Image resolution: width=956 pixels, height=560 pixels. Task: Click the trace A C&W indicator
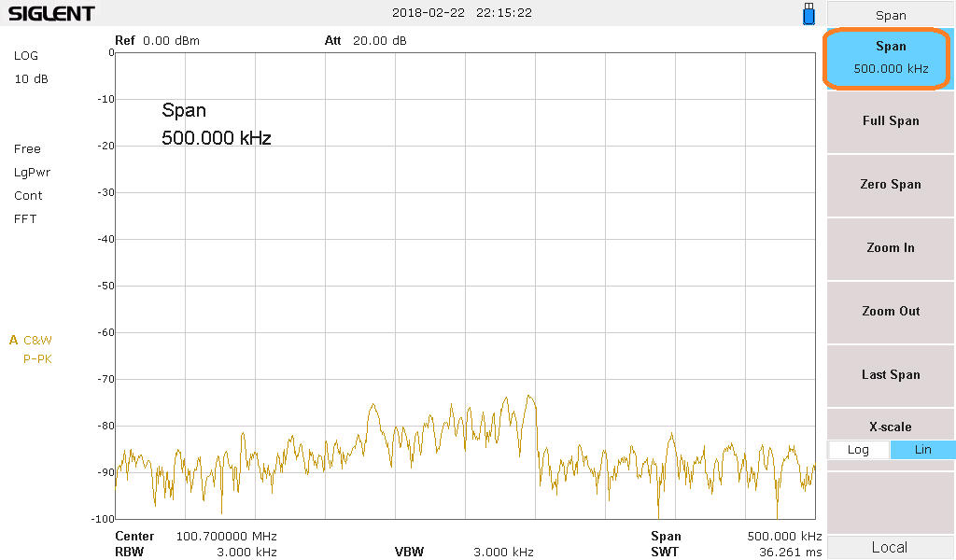coord(31,341)
